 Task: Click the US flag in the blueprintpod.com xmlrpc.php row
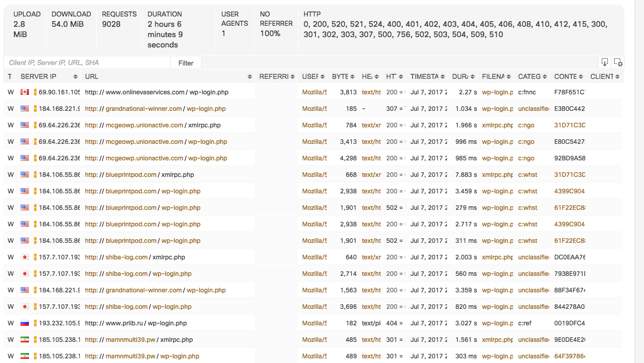24,175
